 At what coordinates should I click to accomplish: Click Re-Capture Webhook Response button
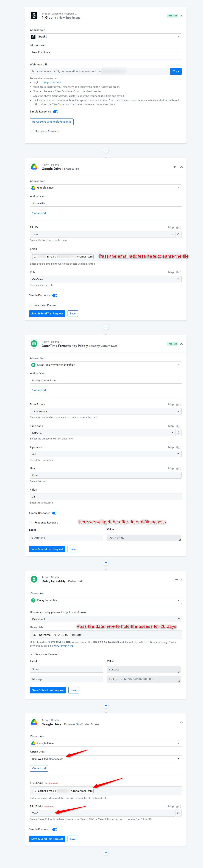pos(52,122)
